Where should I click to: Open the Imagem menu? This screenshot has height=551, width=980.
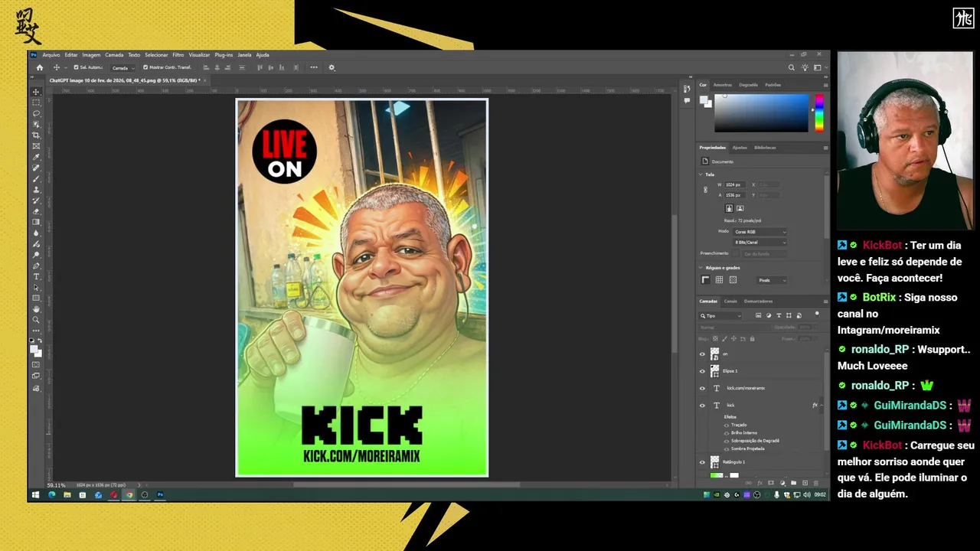click(91, 55)
